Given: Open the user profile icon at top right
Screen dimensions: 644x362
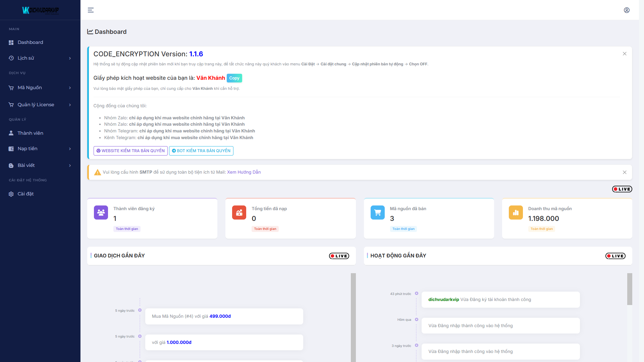Looking at the screenshot, I should tap(627, 10).
